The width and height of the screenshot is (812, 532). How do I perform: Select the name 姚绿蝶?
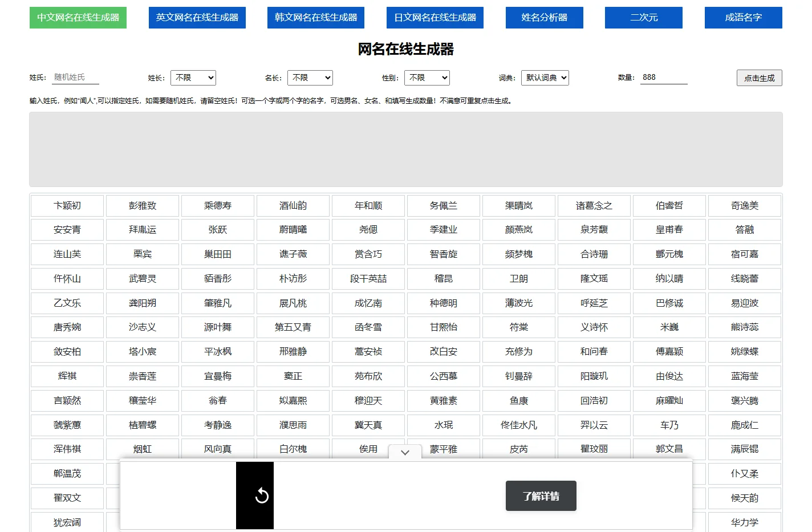745,352
